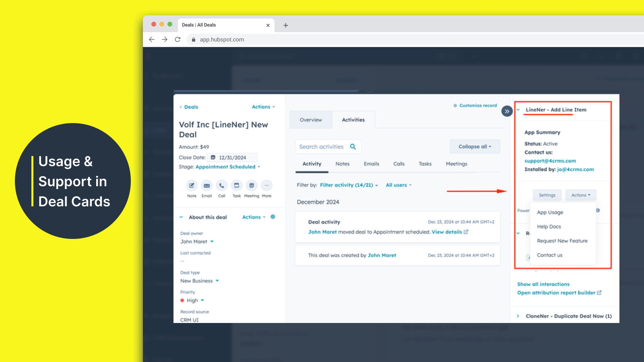The width and height of the screenshot is (644, 362).
Task: Click the support@4crms.com email link
Action: click(550, 161)
